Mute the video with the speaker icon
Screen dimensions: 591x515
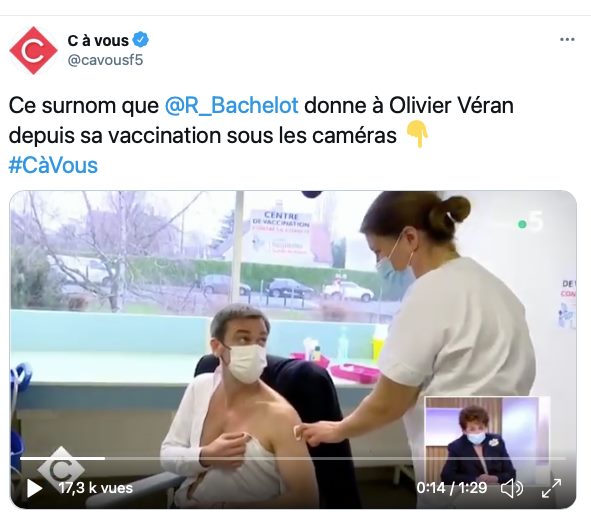(511, 488)
